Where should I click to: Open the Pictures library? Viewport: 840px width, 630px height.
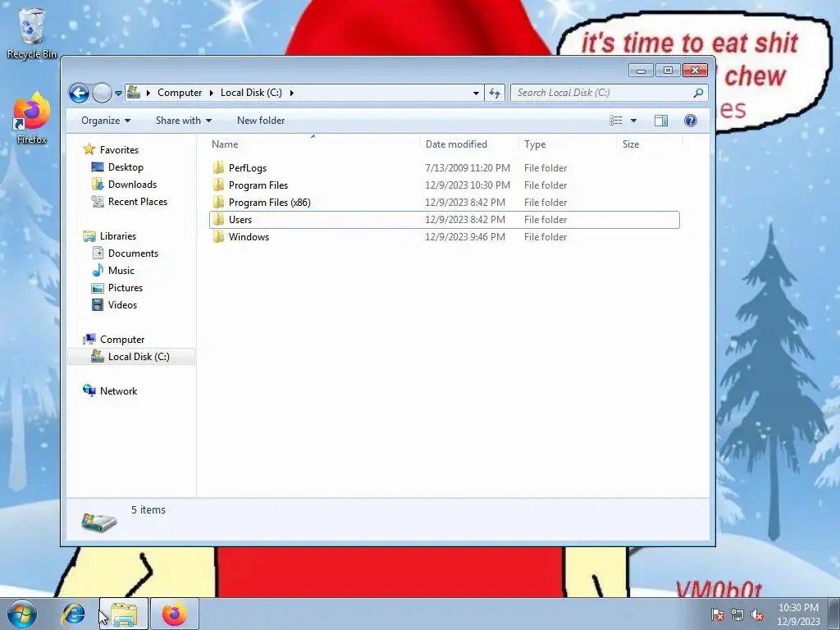(126, 287)
